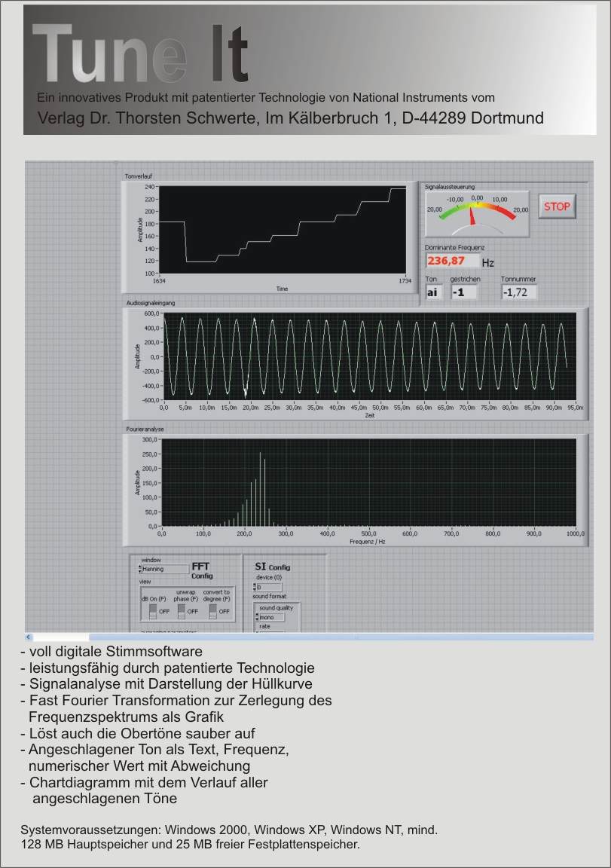Click the Zeit axis label
The width and height of the screenshot is (611, 868).
click(370, 416)
